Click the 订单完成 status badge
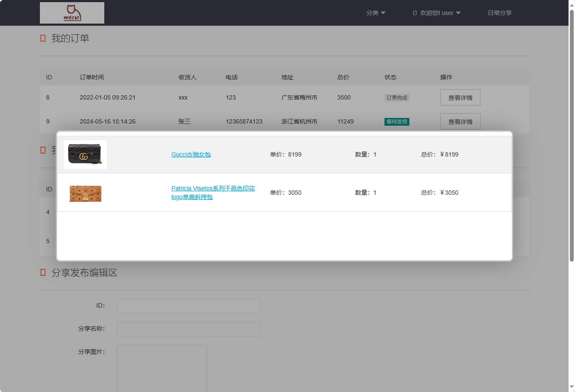The width and height of the screenshot is (575, 392). [396, 97]
